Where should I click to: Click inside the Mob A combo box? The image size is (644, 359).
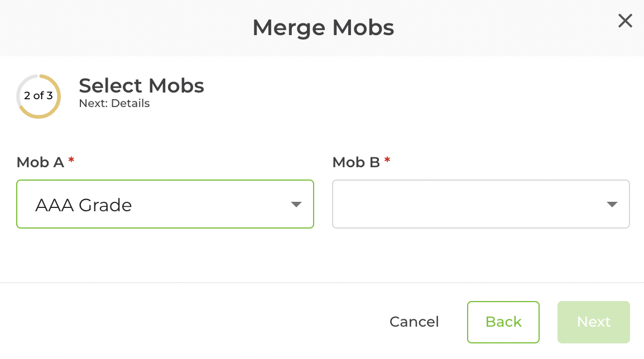(x=165, y=205)
